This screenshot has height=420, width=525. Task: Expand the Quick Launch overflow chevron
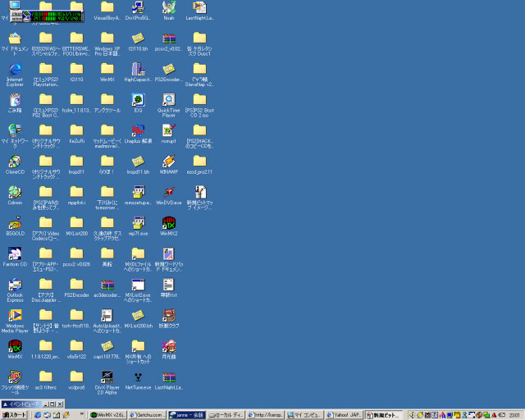tap(80, 415)
